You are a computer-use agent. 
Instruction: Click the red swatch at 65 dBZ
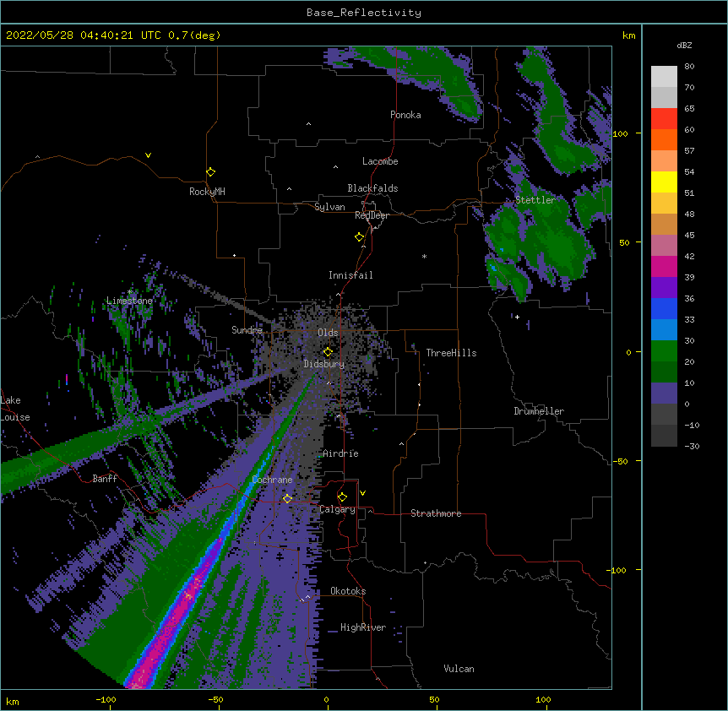coord(664,119)
